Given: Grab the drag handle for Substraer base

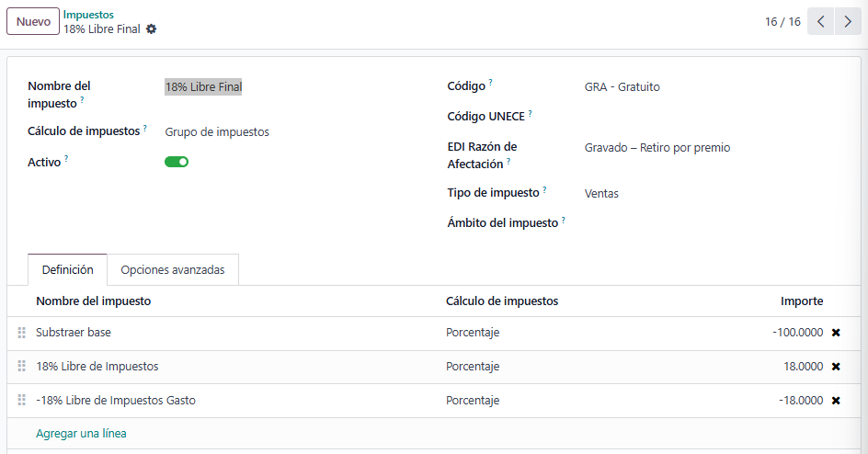Looking at the screenshot, I should 22,333.
